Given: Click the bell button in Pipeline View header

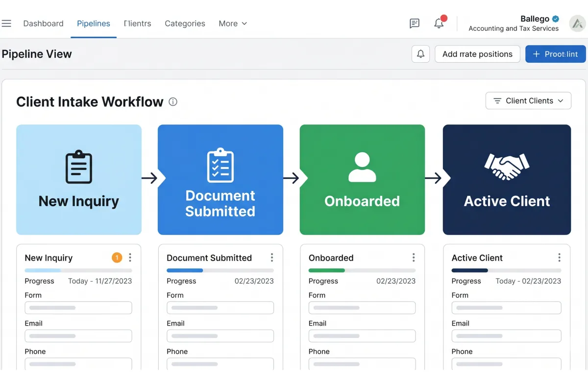Looking at the screenshot, I should 420,54.
